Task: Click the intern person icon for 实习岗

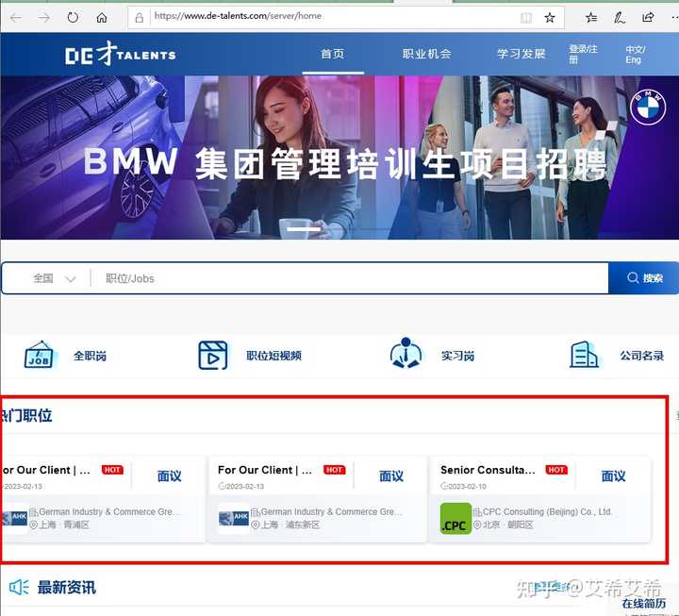Action: (406, 354)
